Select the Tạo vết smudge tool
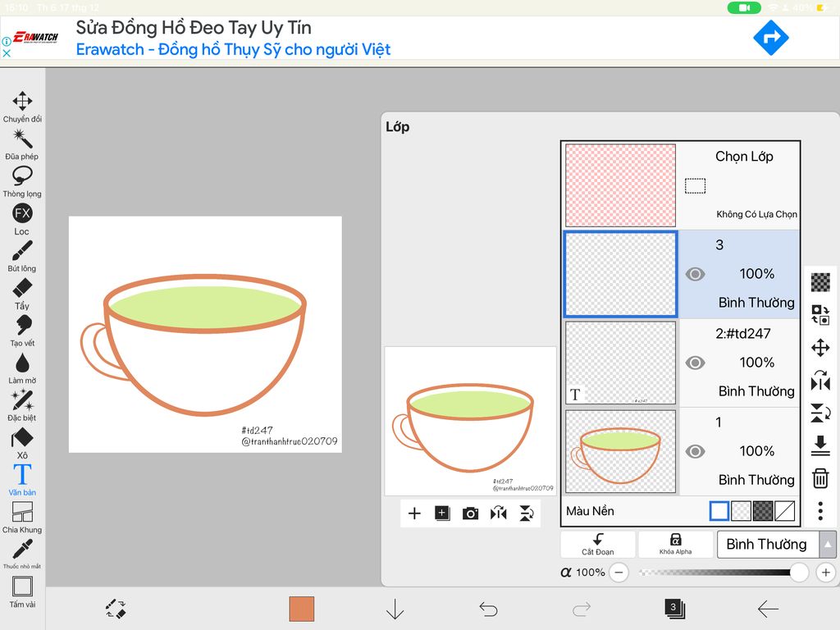 coord(22,331)
